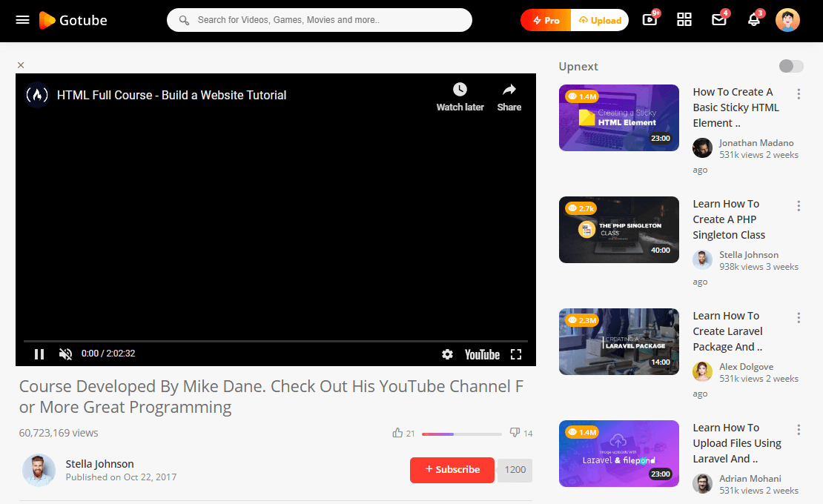
Task: Toggle the Upnext autoplay switch
Action: (x=791, y=66)
